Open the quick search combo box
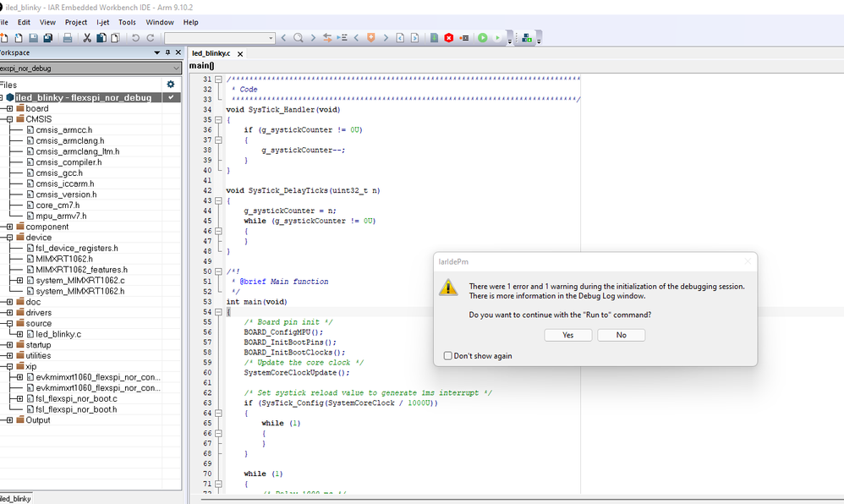 click(x=220, y=38)
